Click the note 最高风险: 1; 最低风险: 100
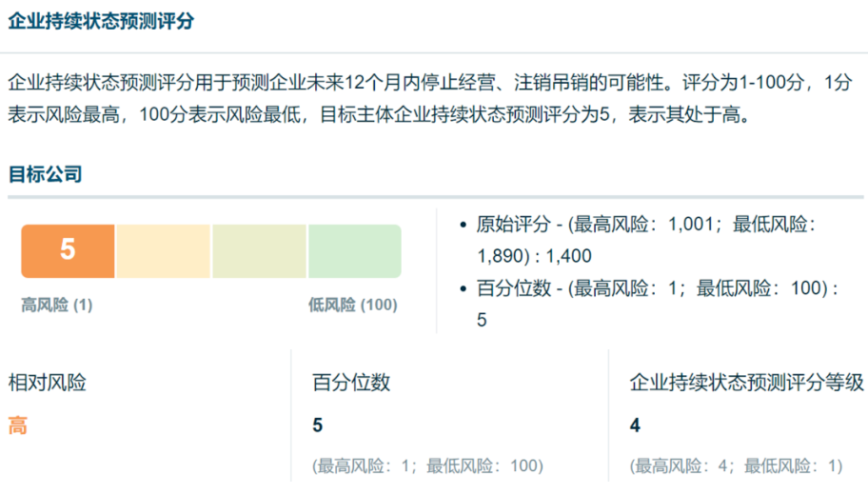The image size is (868, 494). click(427, 465)
